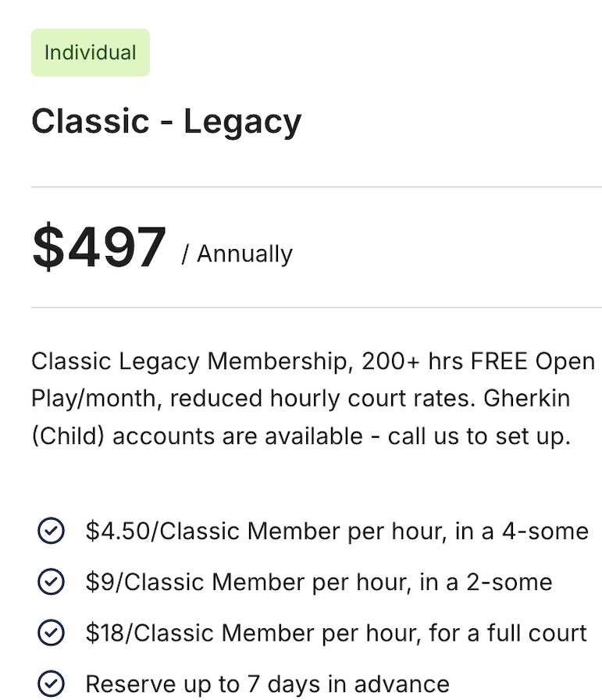Click the checkmark icon beside Reserve up to 7 days
602x700 pixels.
click(x=51, y=684)
